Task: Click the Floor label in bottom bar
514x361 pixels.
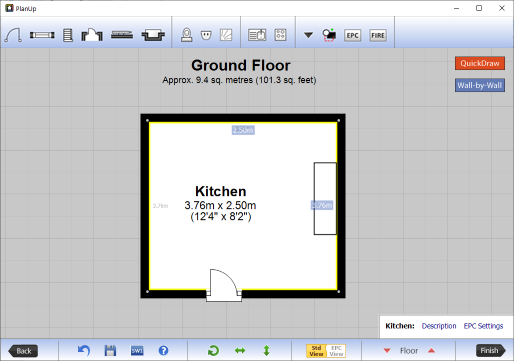Action: 409,351
